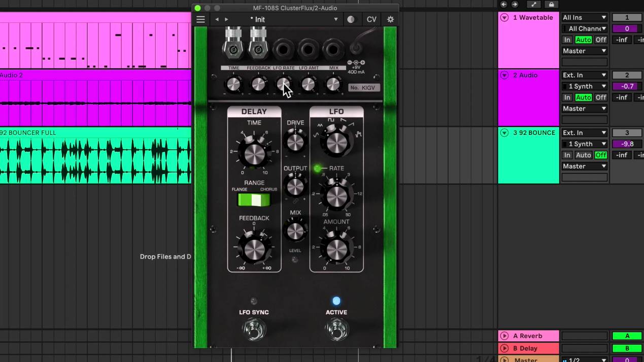Toggle the automation mode icon

coord(534,5)
